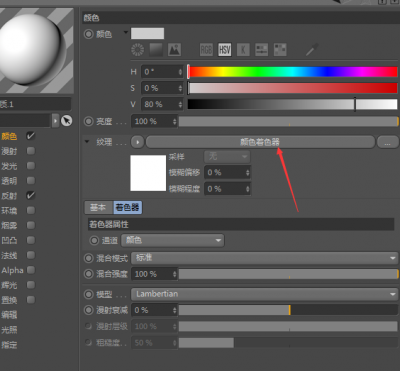Open the Lambertian model dropdown
This screenshot has width=400, height=371.
point(264,294)
